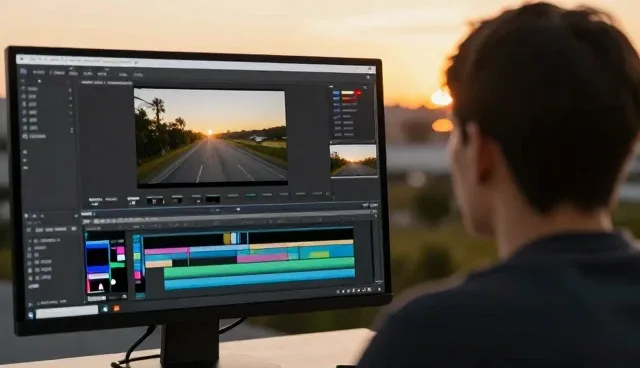
Task: Pick the cream color bar beside the red button
Action: tap(348, 93)
